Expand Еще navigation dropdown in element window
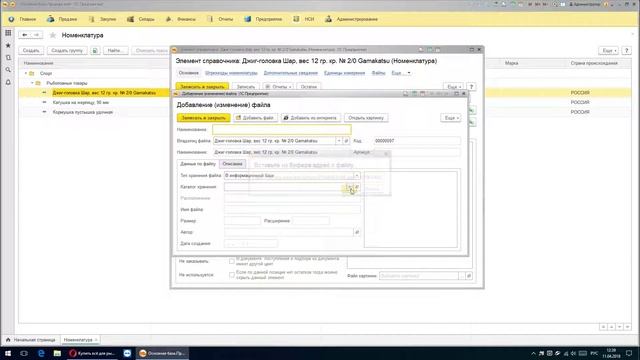Viewport: 640px width, 360px height. click(x=401, y=73)
